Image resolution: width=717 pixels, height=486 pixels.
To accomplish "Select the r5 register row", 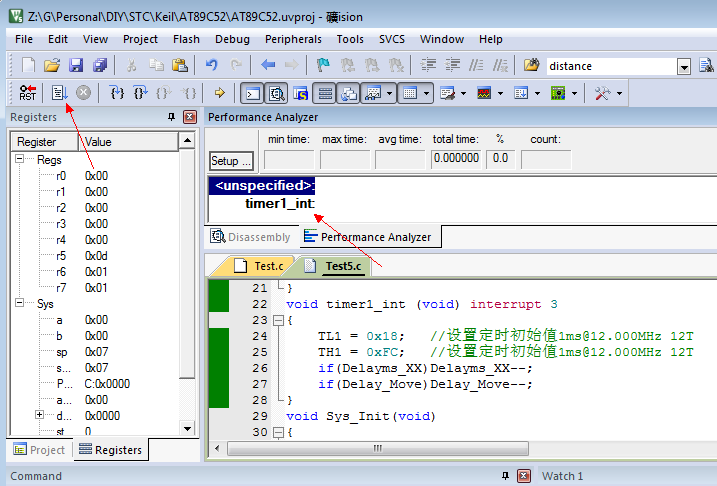I will click(x=96, y=256).
